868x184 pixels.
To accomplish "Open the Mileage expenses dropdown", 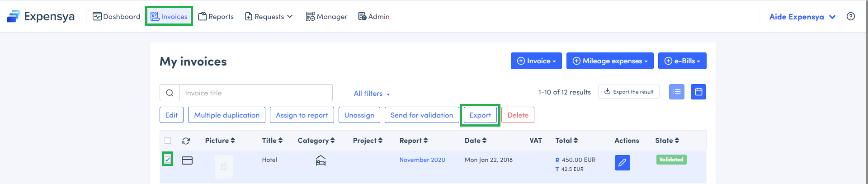I will 610,61.
